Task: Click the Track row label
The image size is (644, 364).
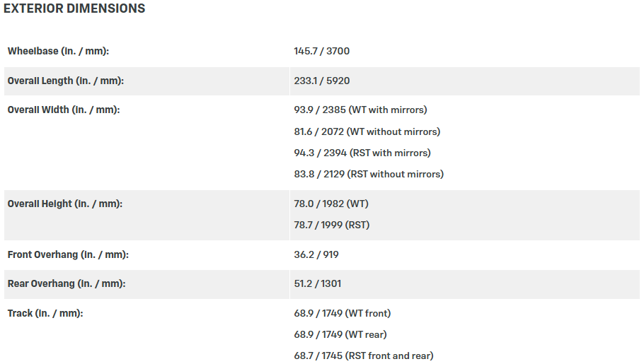Action: click(x=45, y=313)
